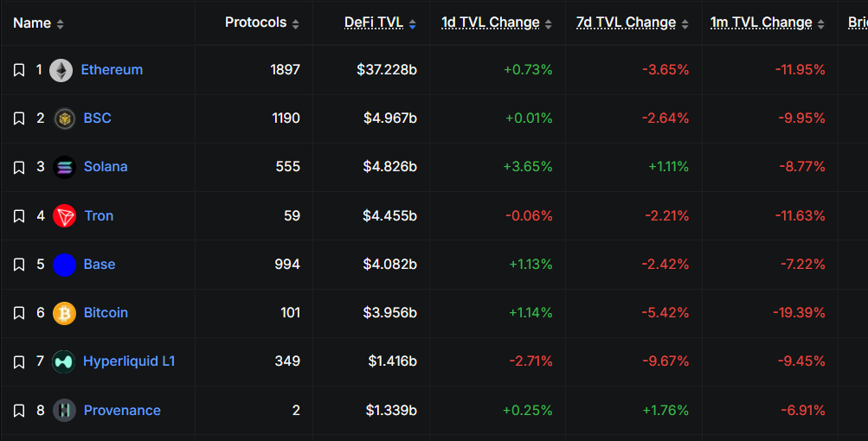Sort by Protocols column arrows
The height and width of the screenshot is (441, 868).
(296, 24)
